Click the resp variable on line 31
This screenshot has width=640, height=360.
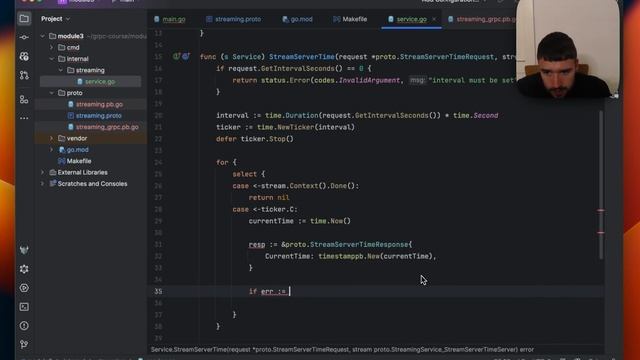pos(257,244)
